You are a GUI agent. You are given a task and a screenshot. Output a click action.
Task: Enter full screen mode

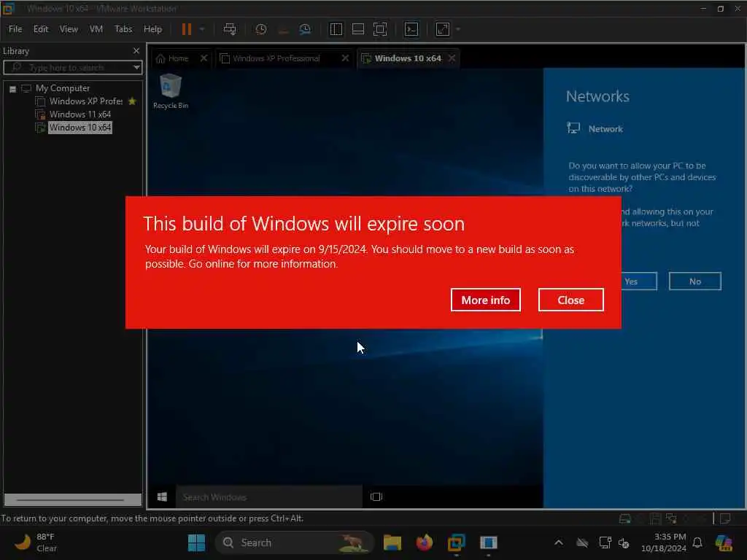pyautogui.click(x=379, y=29)
